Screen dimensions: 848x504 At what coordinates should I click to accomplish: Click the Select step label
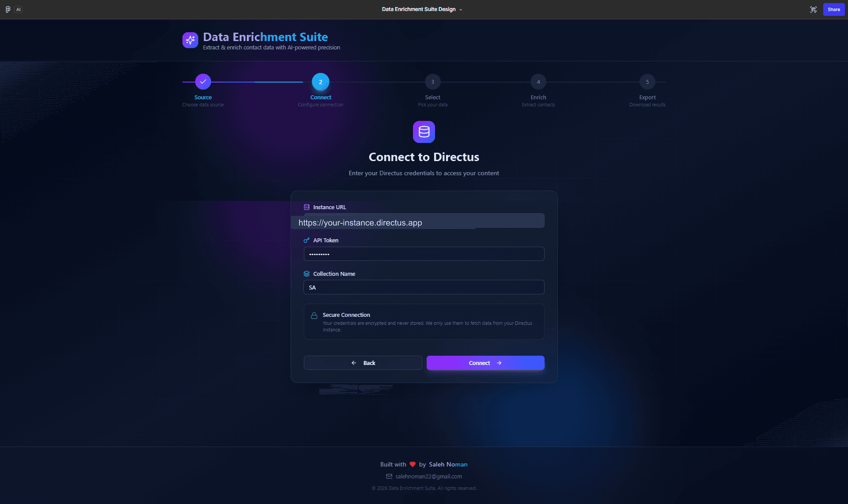(433, 98)
